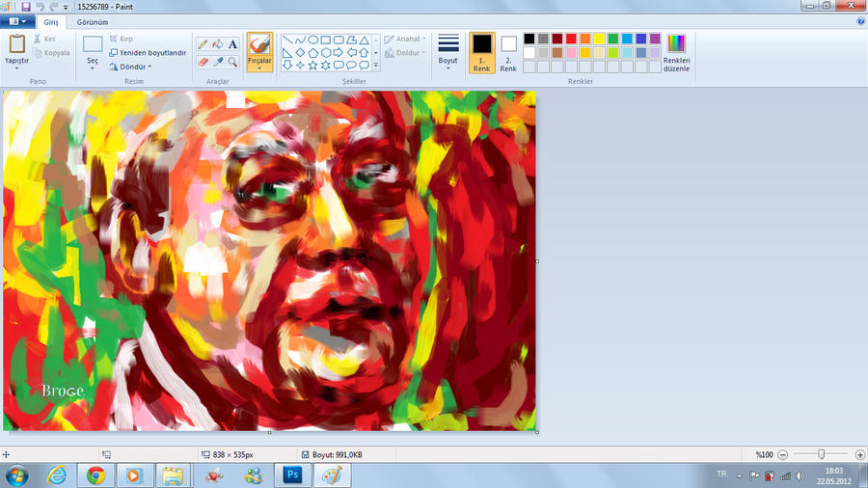Choose the Up arrow shape

click(364, 53)
